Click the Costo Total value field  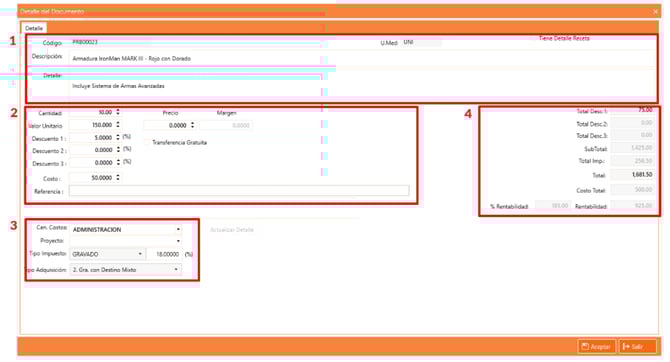click(x=632, y=190)
